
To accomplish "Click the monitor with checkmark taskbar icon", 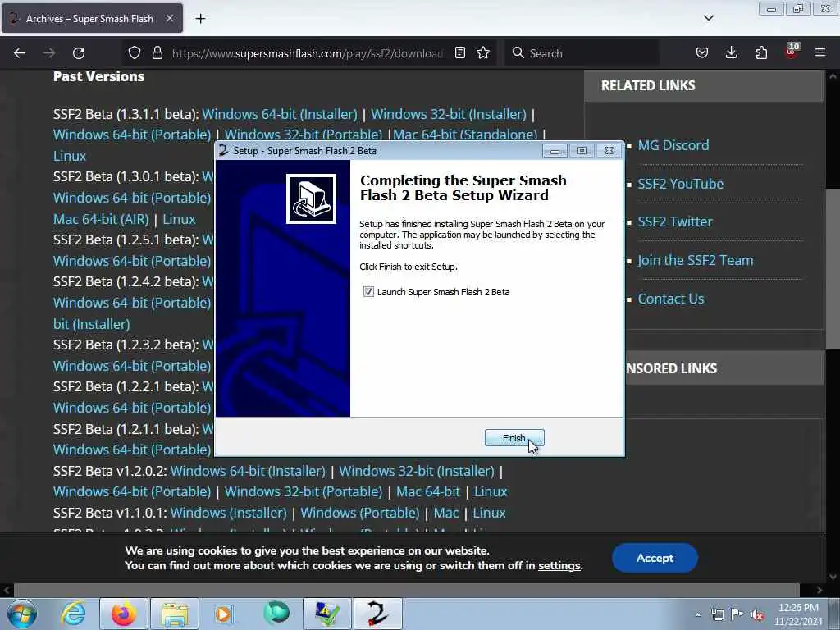I will (x=326, y=614).
